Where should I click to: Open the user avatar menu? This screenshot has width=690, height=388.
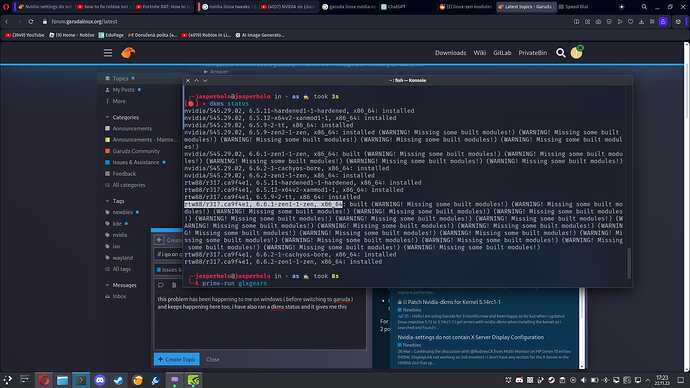[576, 53]
